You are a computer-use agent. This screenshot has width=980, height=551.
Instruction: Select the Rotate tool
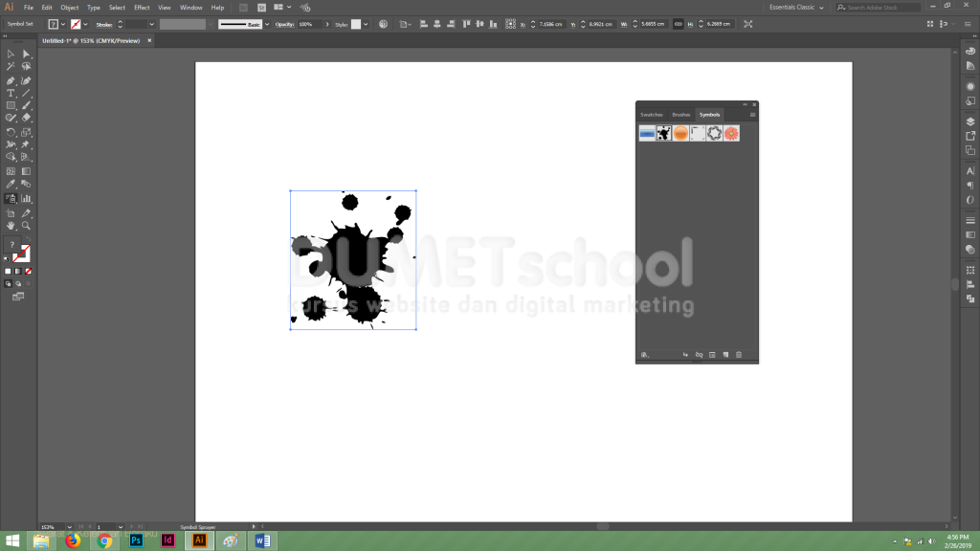click(11, 132)
